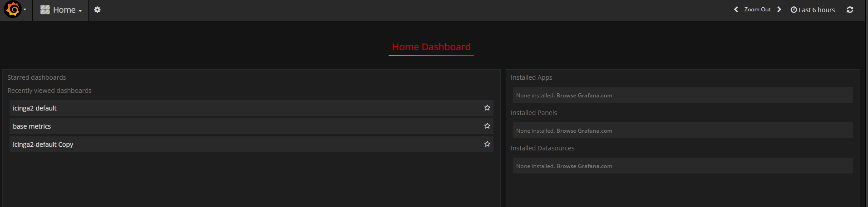868x207 pixels.
Task: Star the icinga2-default dashboard
Action: 487,108
